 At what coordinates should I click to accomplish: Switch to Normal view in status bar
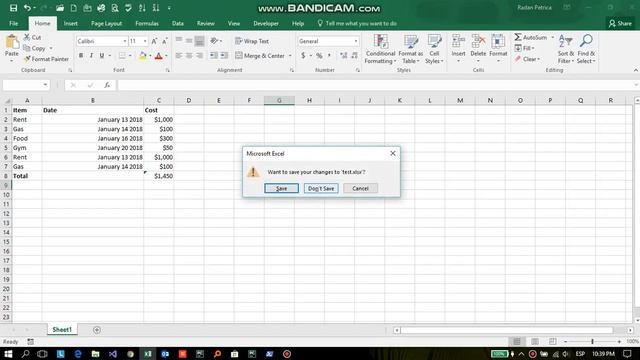[517, 341]
